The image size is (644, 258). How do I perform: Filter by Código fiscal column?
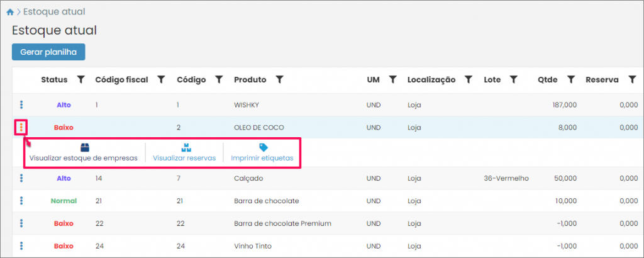[161, 80]
